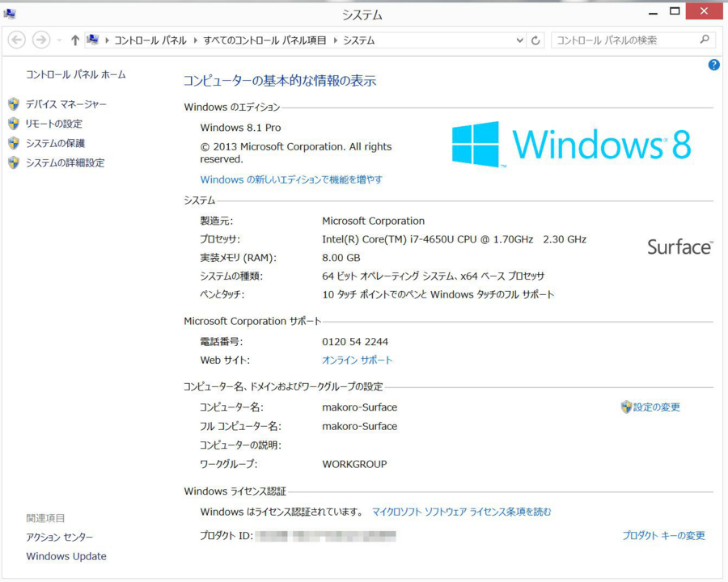This screenshot has width=728, height=582.
Task: Click inside the control panel search field
Action: click(623, 40)
